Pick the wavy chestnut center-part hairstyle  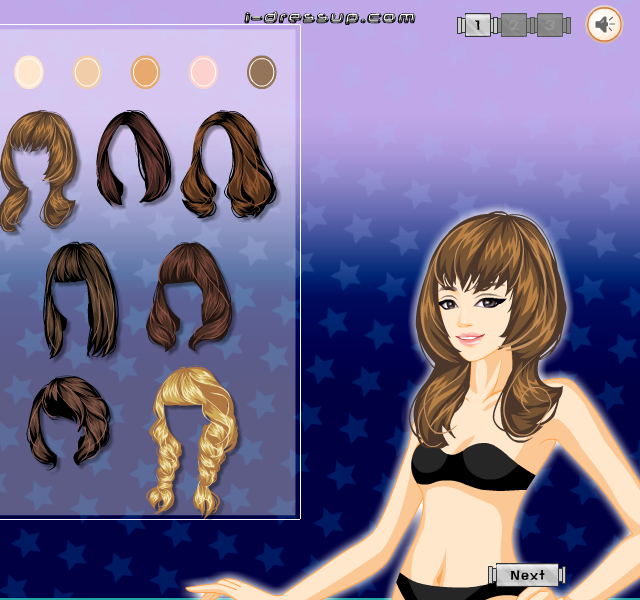(x=229, y=163)
